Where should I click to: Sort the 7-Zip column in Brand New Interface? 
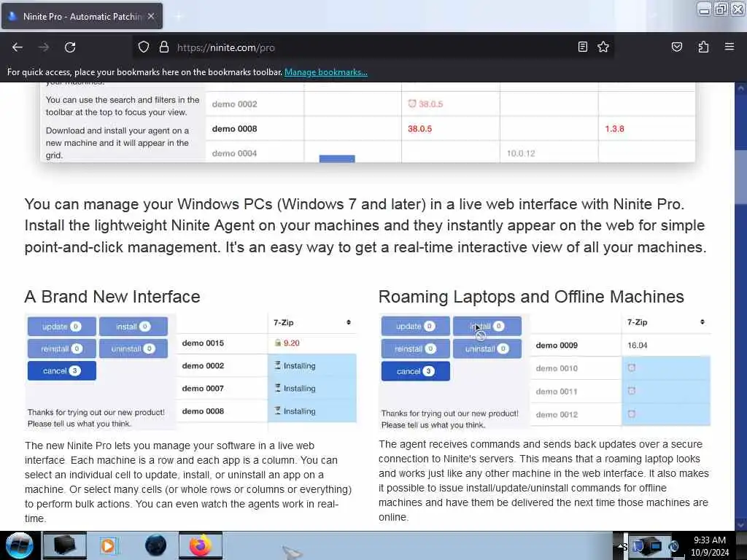click(349, 322)
